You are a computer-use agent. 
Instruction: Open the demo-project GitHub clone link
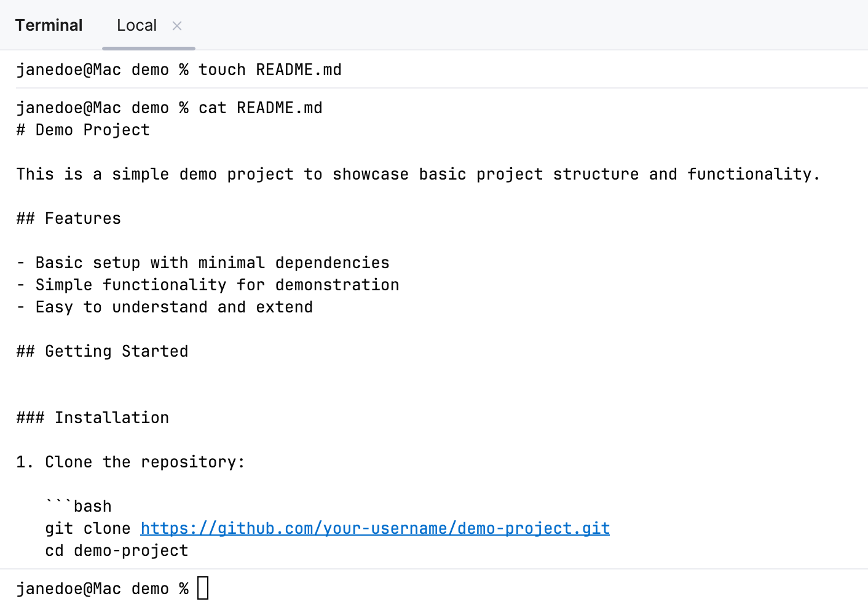(374, 528)
